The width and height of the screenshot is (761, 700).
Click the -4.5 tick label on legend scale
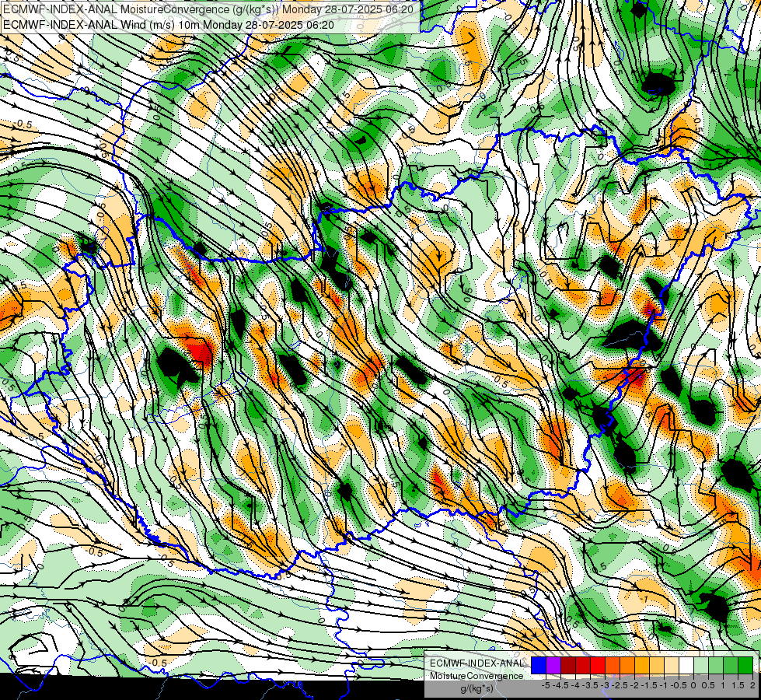coord(560,685)
